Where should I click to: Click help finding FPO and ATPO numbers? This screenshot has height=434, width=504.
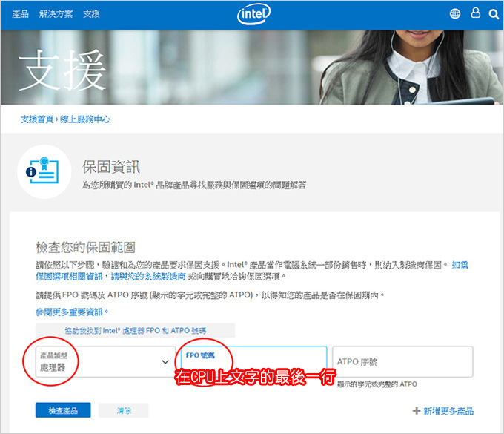pos(136,330)
